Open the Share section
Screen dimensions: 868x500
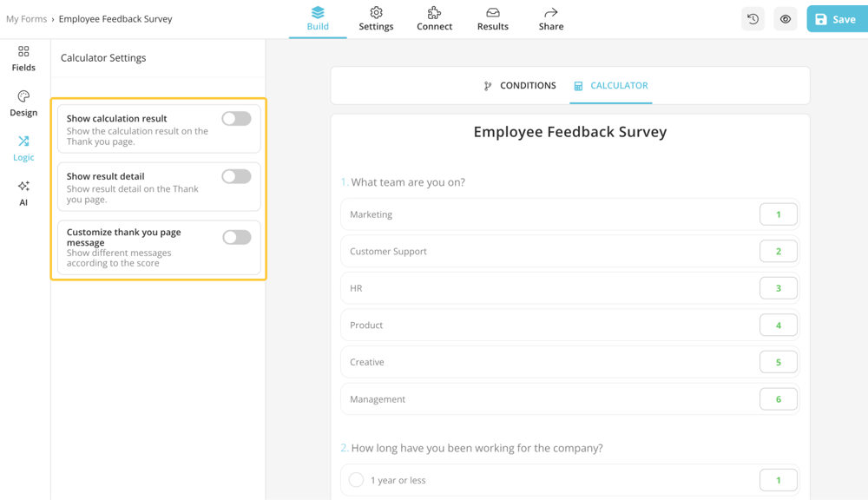(x=550, y=18)
